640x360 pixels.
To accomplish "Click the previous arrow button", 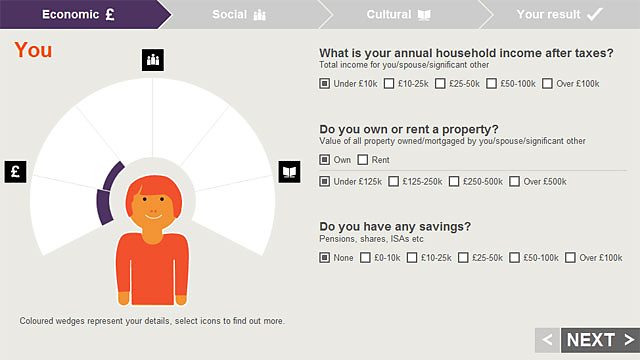I will point(548,340).
